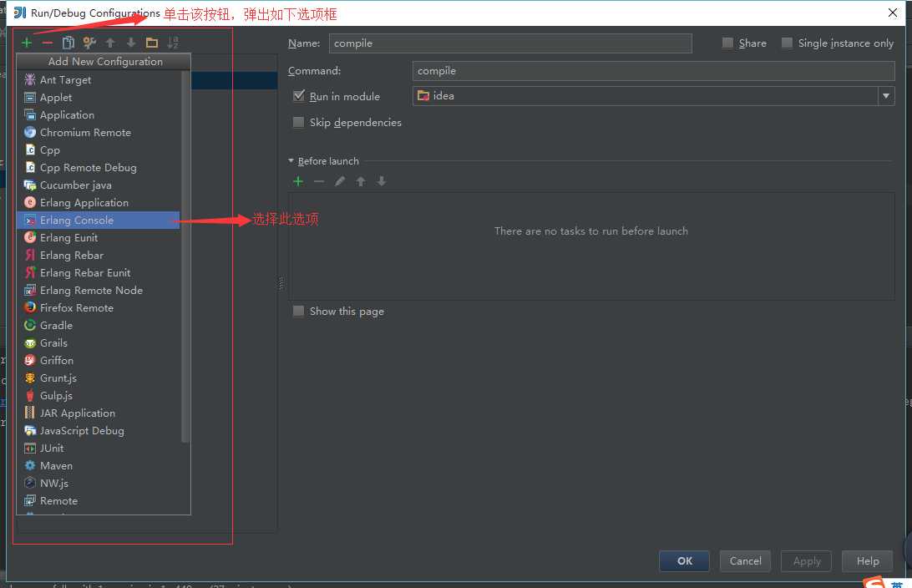Click the panel splitter handle
The height and width of the screenshot is (588, 912).
click(x=281, y=283)
